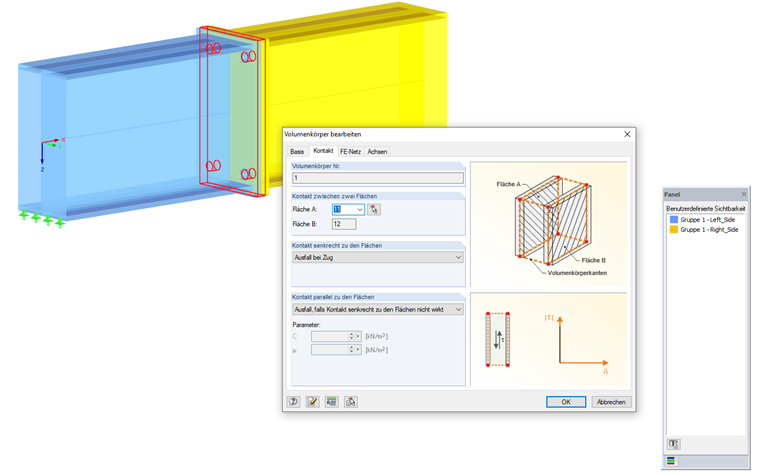Click the blue Left_Side group color swatch
Image resolution: width=760 pixels, height=475 pixels.
point(674,220)
